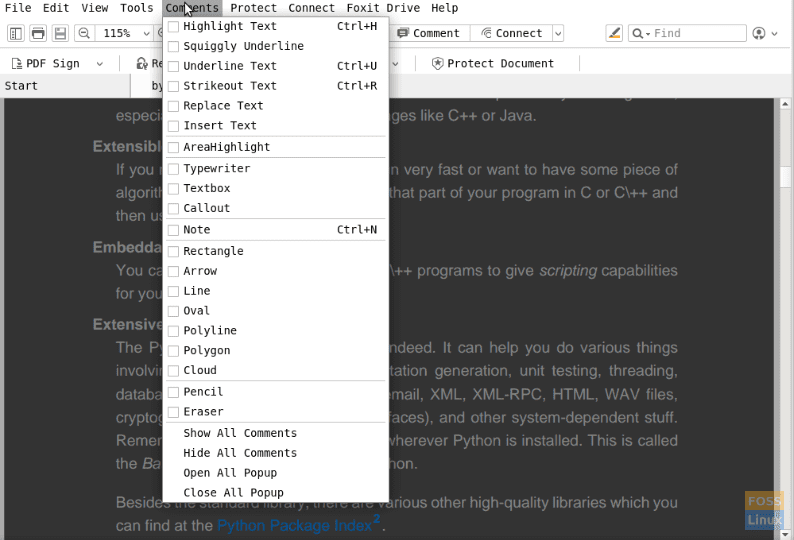
Task: Expand the PDF Sign dropdown arrow
Action: (x=100, y=63)
